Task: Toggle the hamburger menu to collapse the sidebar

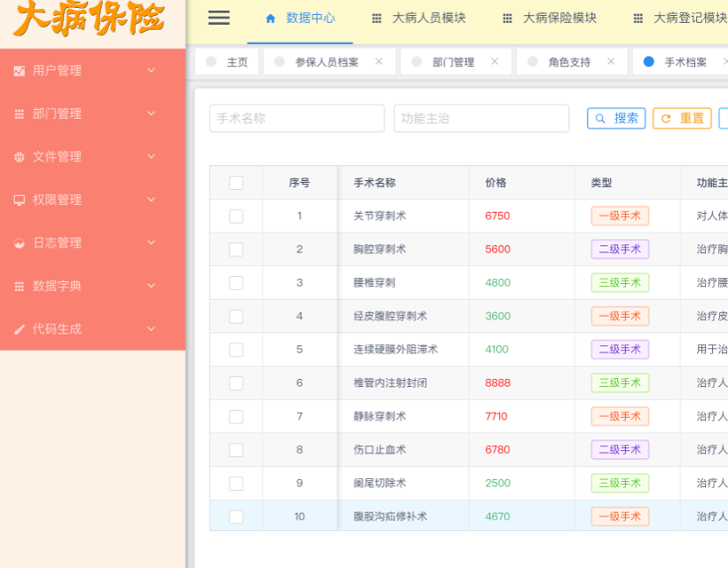Action: click(218, 18)
